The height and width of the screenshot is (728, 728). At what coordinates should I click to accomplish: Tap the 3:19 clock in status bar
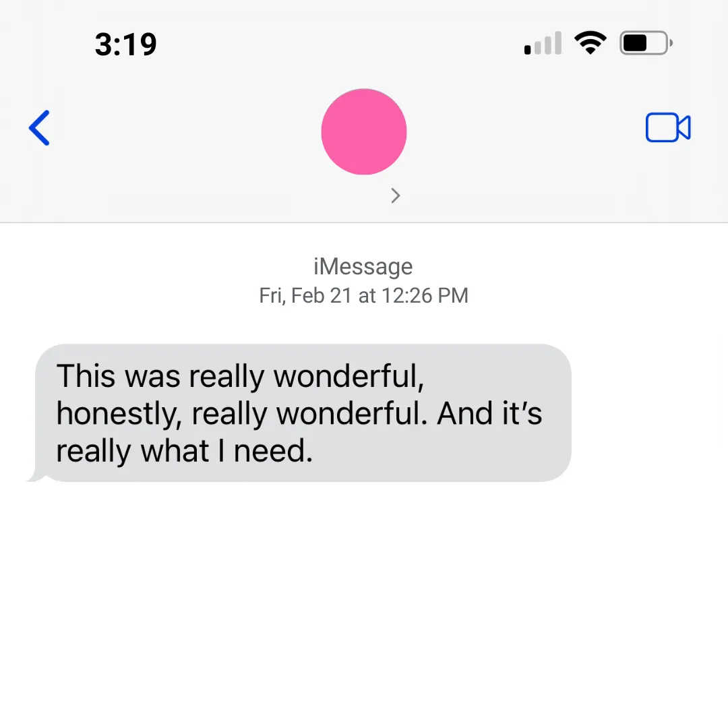[126, 44]
